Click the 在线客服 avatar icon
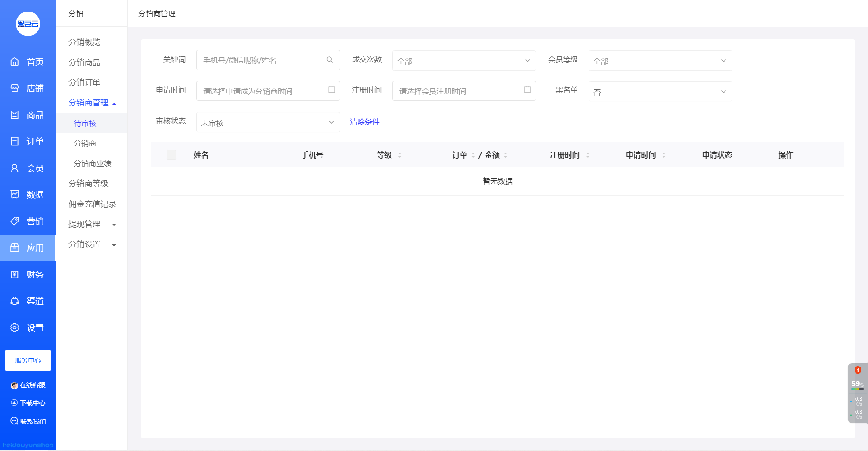The height and width of the screenshot is (451, 868). coord(14,385)
